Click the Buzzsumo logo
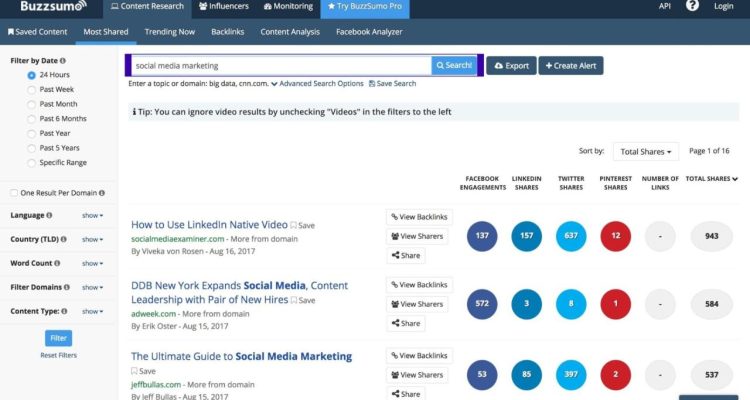The width and height of the screenshot is (750, 400). tap(54, 6)
